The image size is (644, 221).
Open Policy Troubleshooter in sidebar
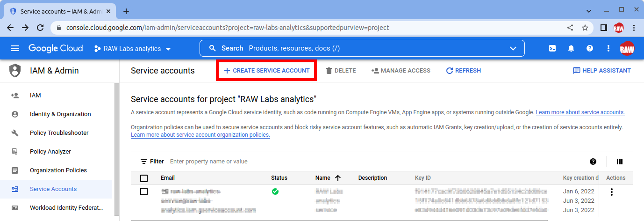[x=56, y=133]
